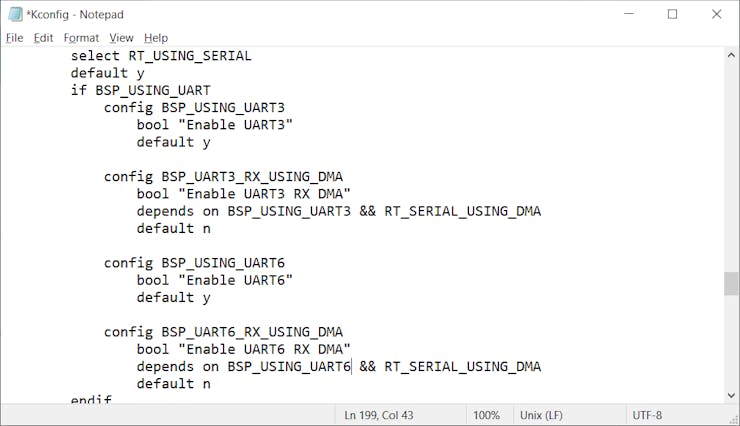
Task: Click the UTF-8 encoding indicator
Action: (x=647, y=415)
